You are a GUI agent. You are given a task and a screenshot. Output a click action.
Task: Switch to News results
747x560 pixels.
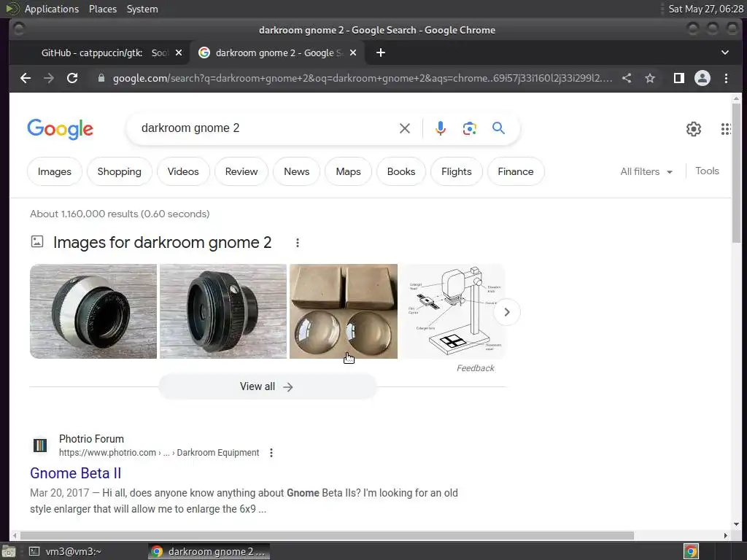click(x=296, y=171)
